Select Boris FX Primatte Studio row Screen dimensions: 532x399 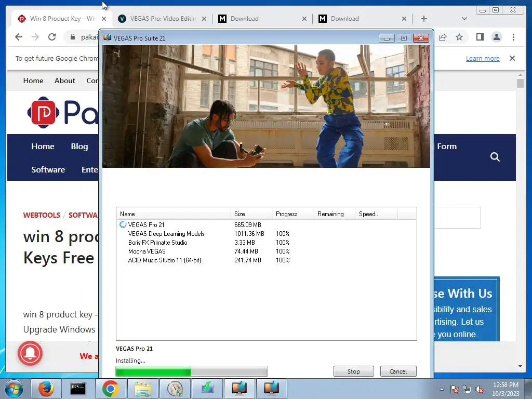[x=266, y=242]
